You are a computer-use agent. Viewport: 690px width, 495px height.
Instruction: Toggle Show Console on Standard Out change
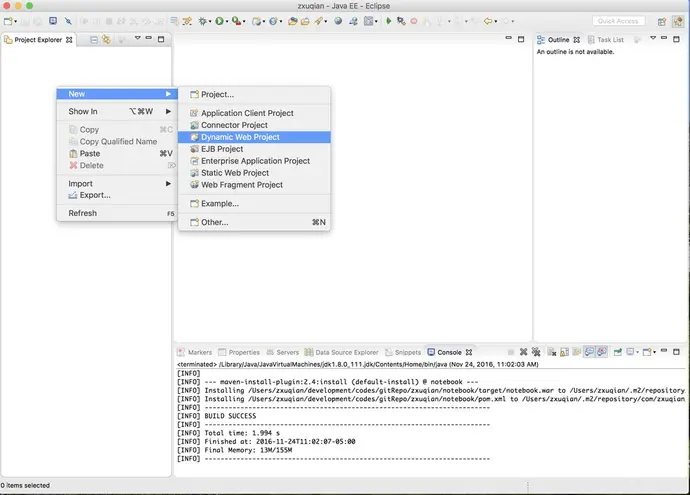590,352
